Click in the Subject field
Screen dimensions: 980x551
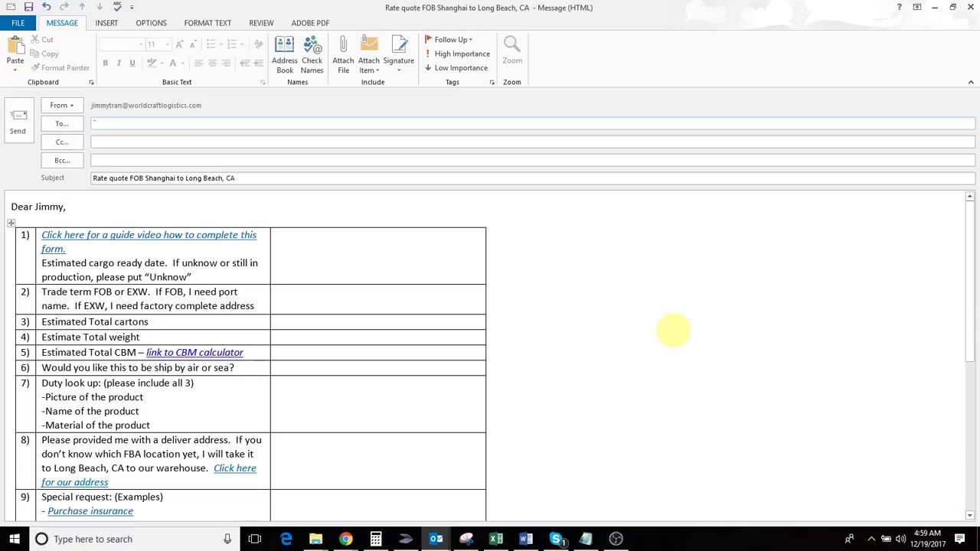533,178
